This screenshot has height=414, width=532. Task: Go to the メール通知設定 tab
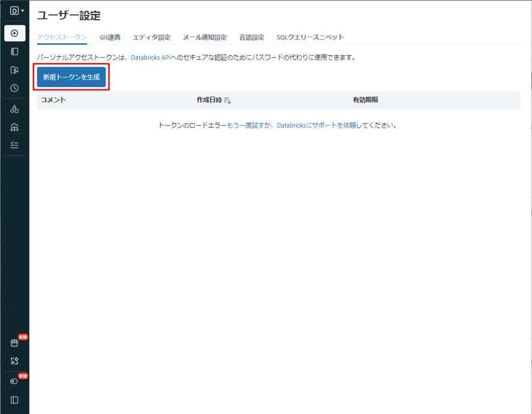point(205,37)
